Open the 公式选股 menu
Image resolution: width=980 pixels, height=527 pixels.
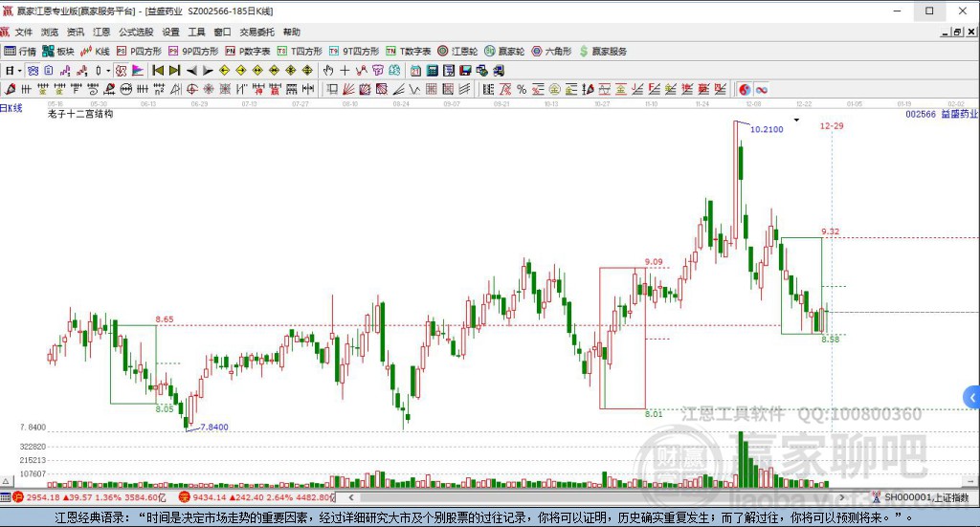(136, 32)
